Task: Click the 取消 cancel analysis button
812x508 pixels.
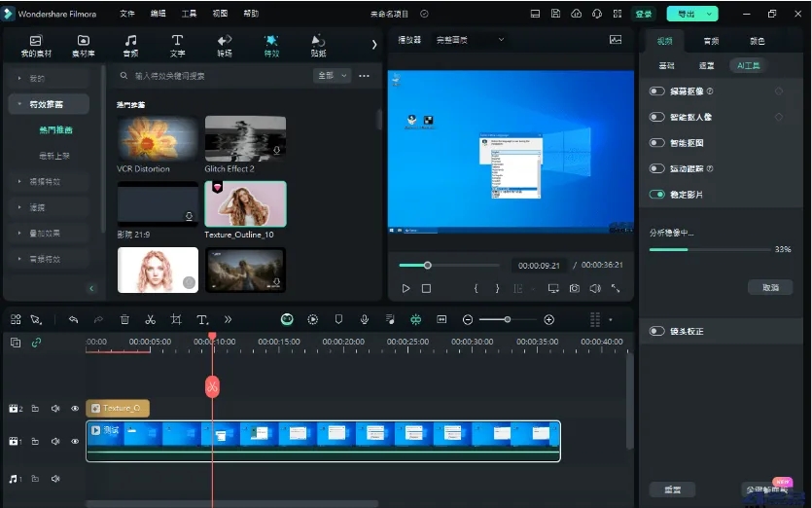Action: pyautogui.click(x=770, y=287)
